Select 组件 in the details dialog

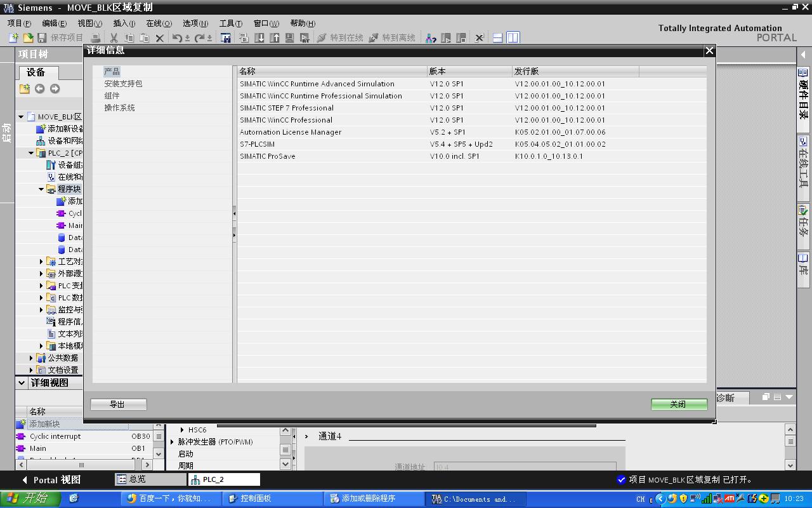[x=112, y=95]
